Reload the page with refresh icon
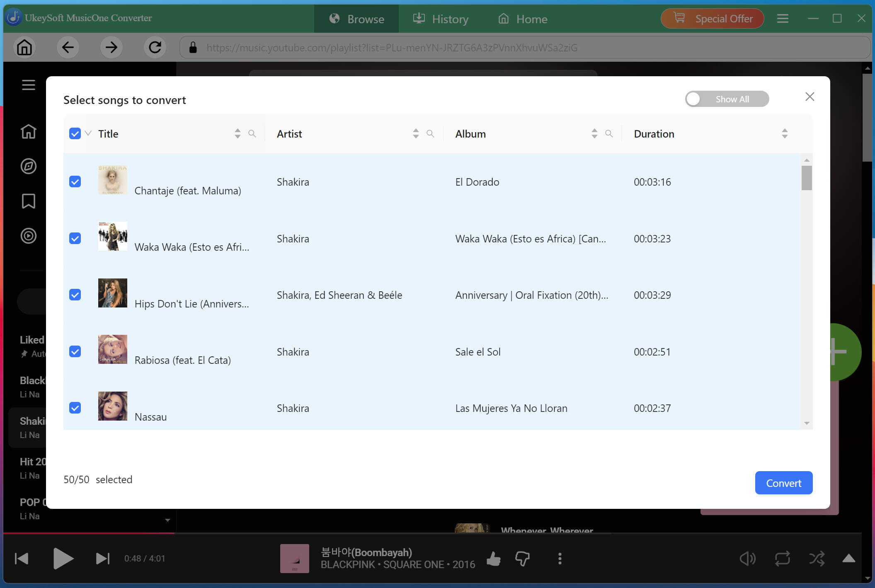 (155, 47)
